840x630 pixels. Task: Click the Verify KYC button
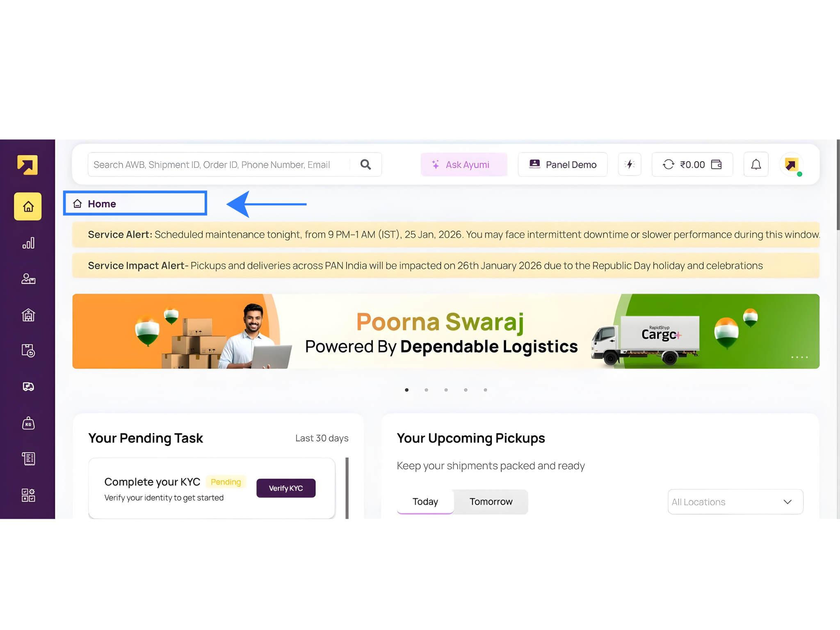(x=286, y=488)
